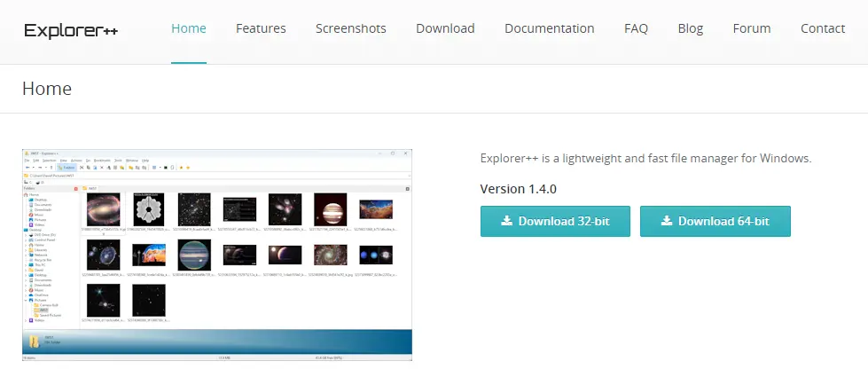The height and width of the screenshot is (377, 868).
Task: Open the Documentation page
Action: tap(549, 28)
